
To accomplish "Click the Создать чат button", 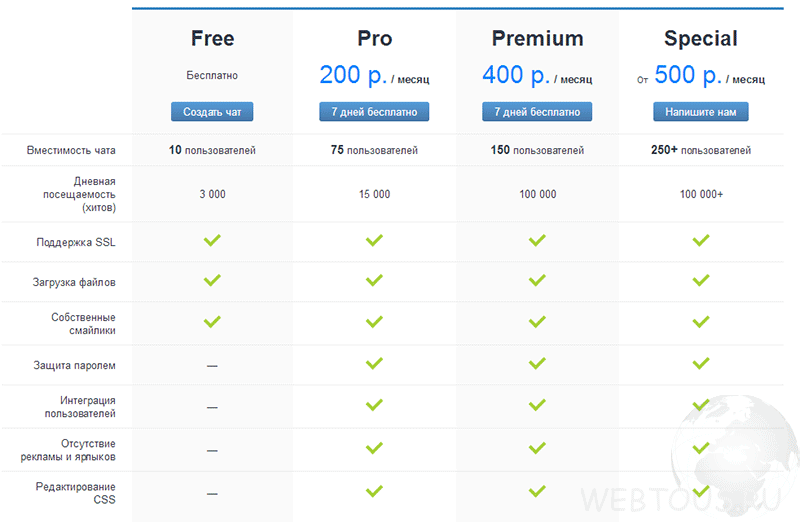I will tap(212, 112).
